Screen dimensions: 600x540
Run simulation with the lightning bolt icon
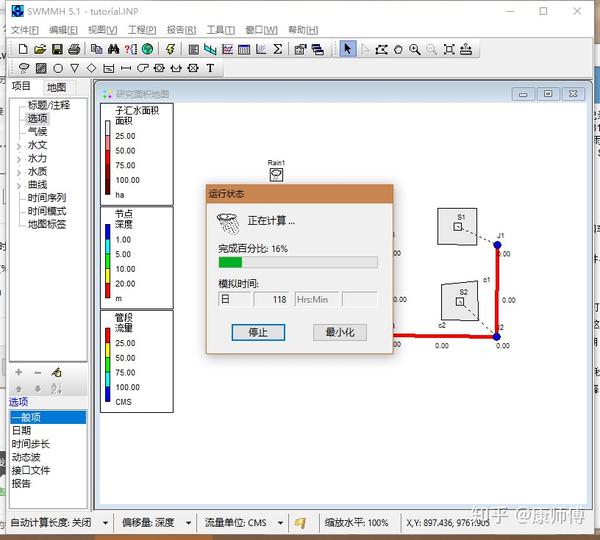[x=170, y=49]
